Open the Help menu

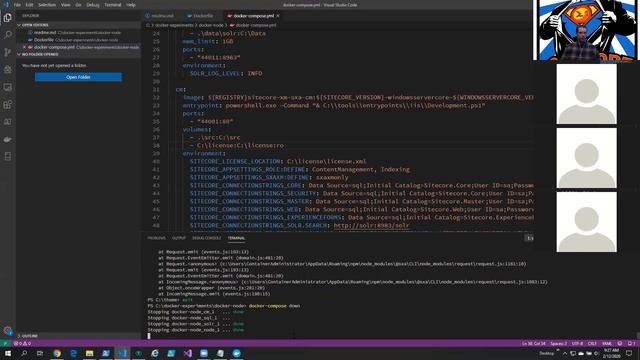[x=131, y=5]
